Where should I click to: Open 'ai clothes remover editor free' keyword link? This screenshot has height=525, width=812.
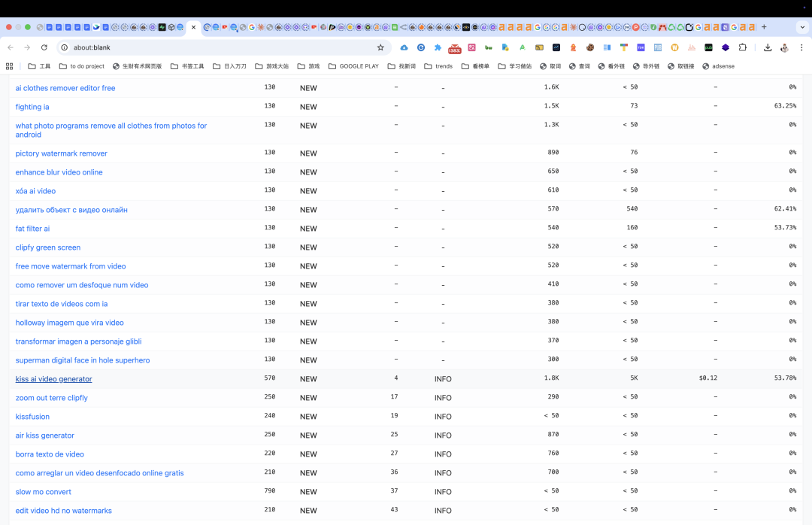(x=65, y=88)
